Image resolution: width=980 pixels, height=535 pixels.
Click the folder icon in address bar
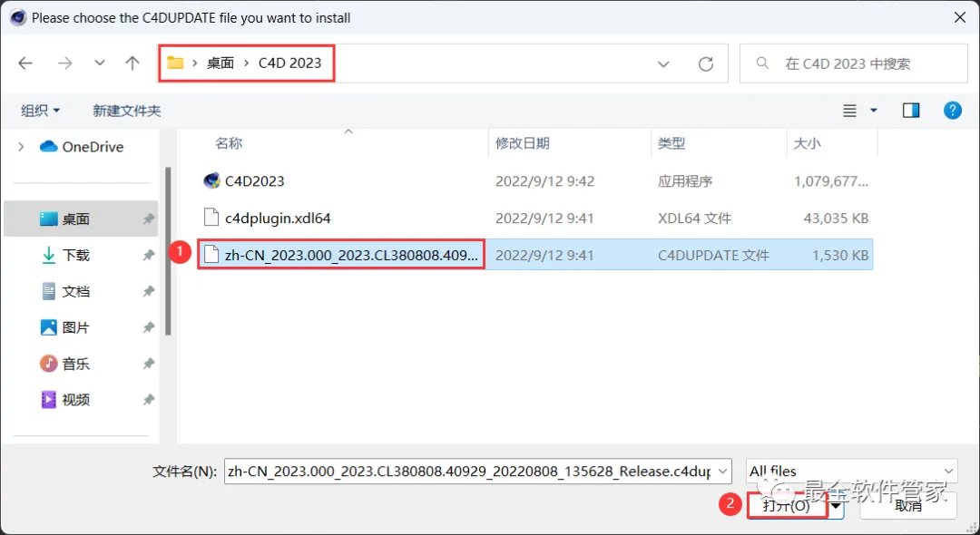click(x=175, y=63)
